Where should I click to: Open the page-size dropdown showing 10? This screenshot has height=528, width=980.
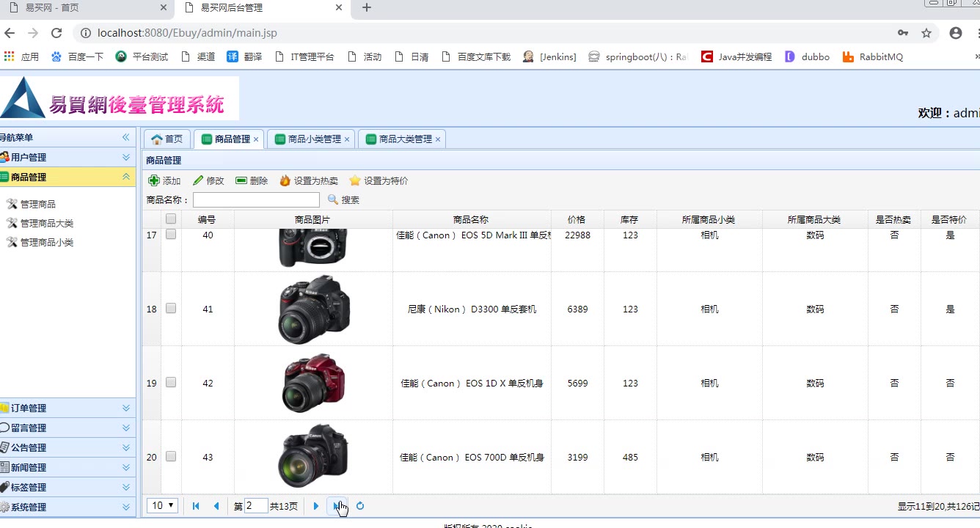(162, 505)
